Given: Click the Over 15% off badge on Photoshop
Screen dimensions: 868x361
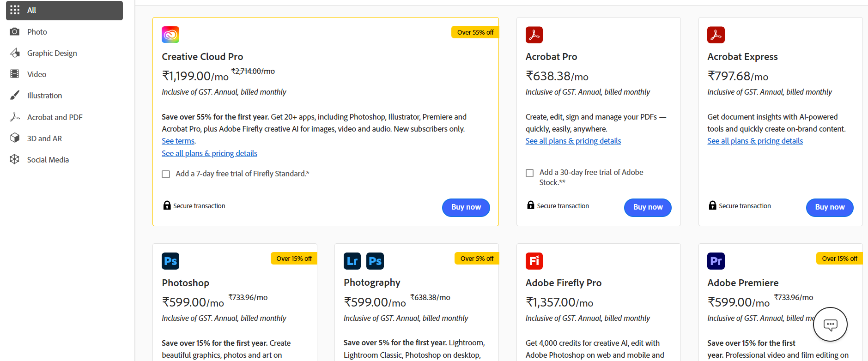Looking at the screenshot, I should pyautogui.click(x=294, y=259).
